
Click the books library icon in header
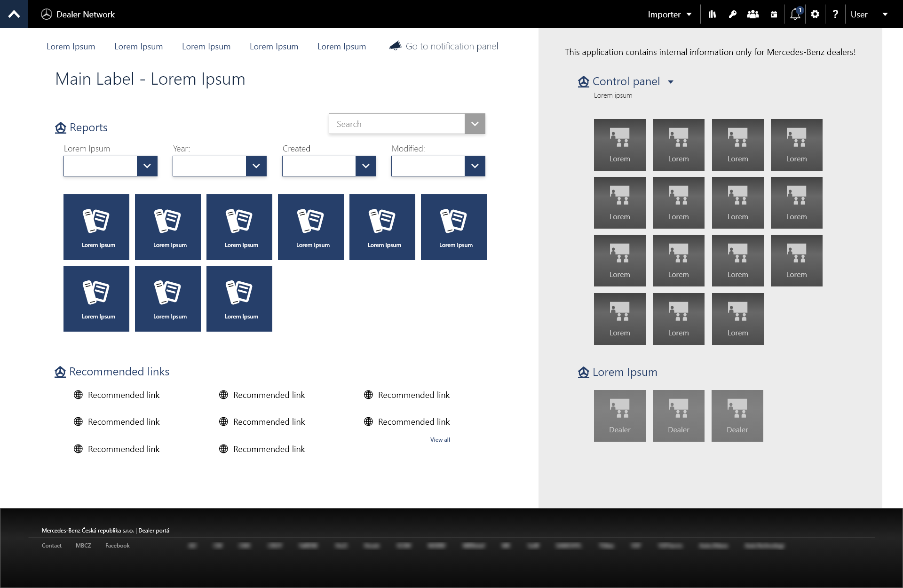point(712,14)
